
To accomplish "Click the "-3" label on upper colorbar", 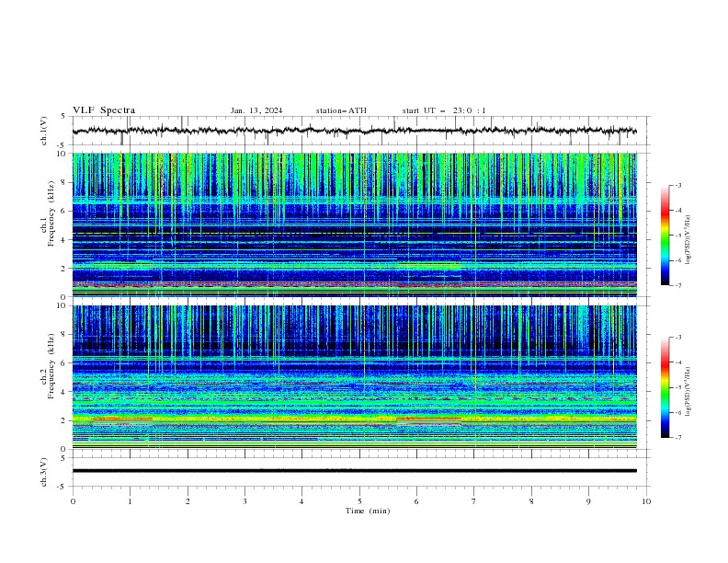I will point(678,185).
